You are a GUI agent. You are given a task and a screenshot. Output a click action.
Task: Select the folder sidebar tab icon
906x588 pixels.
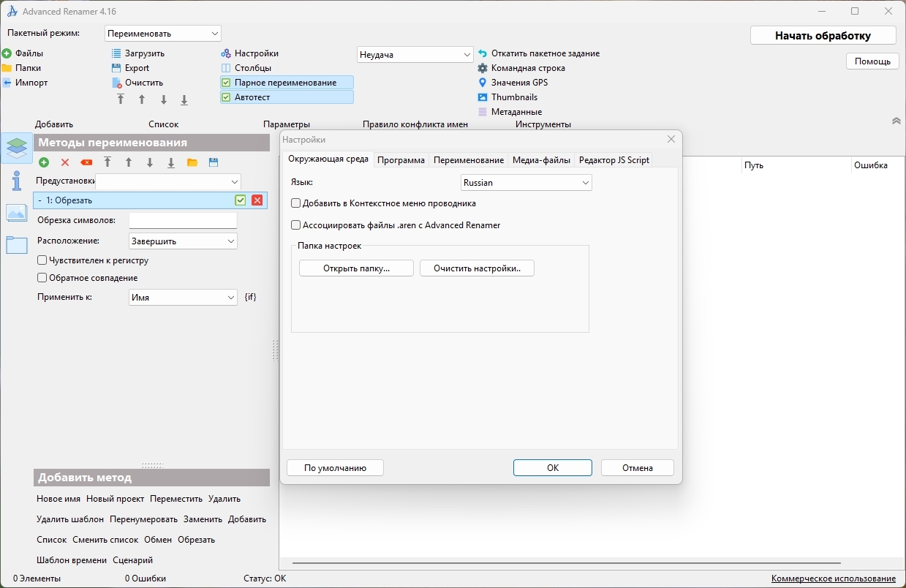coord(17,245)
